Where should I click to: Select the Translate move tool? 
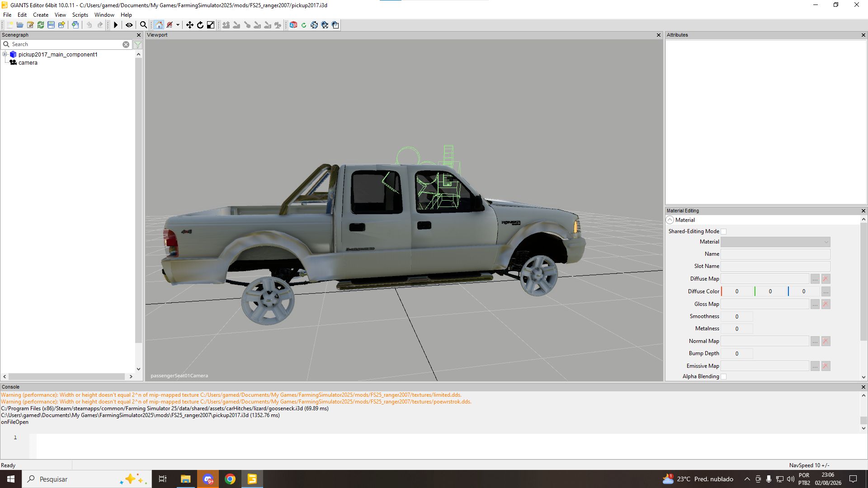[x=190, y=25]
